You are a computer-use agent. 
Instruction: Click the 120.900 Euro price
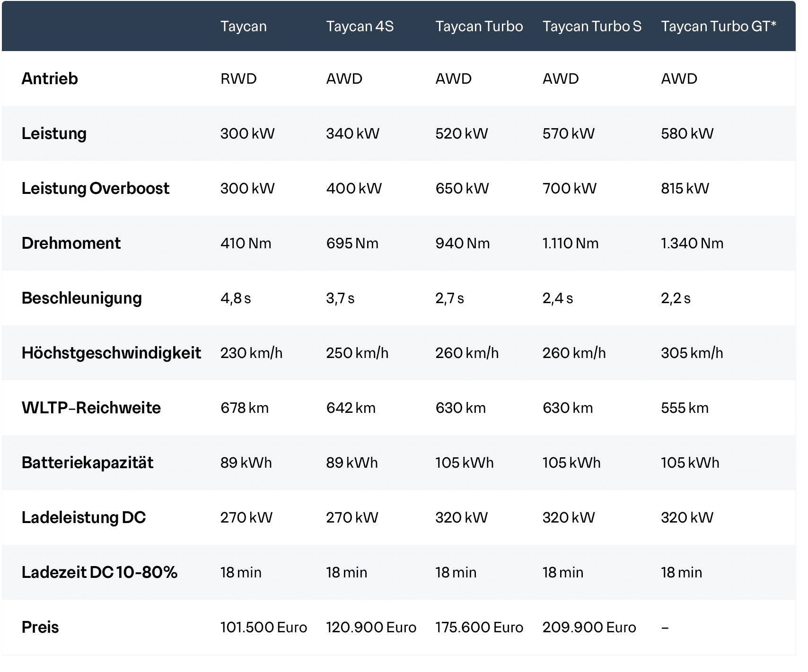[371, 627]
